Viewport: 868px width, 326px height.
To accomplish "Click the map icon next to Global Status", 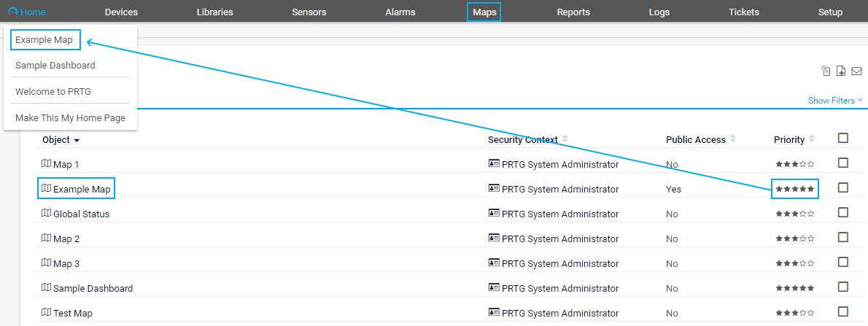I will click(47, 214).
